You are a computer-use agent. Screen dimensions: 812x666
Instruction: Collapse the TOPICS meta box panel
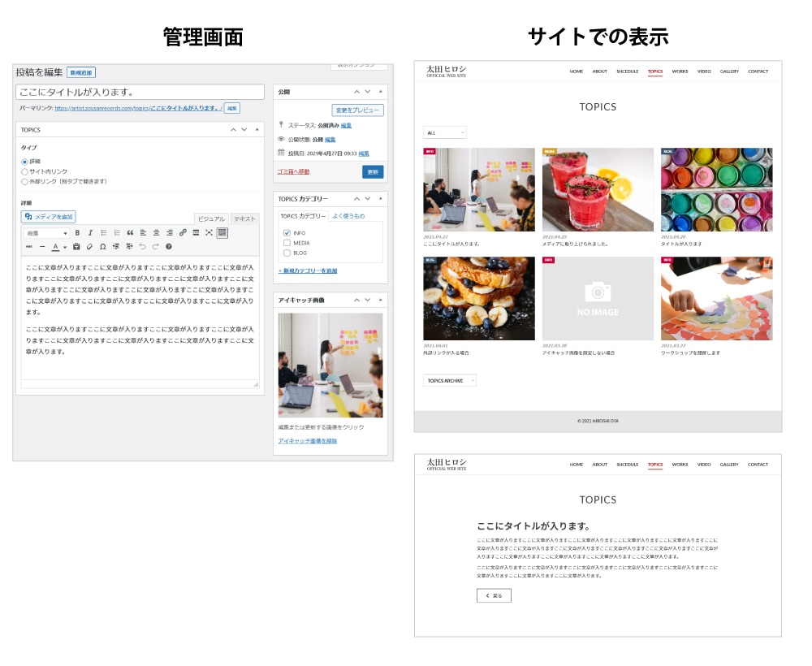tap(257, 129)
